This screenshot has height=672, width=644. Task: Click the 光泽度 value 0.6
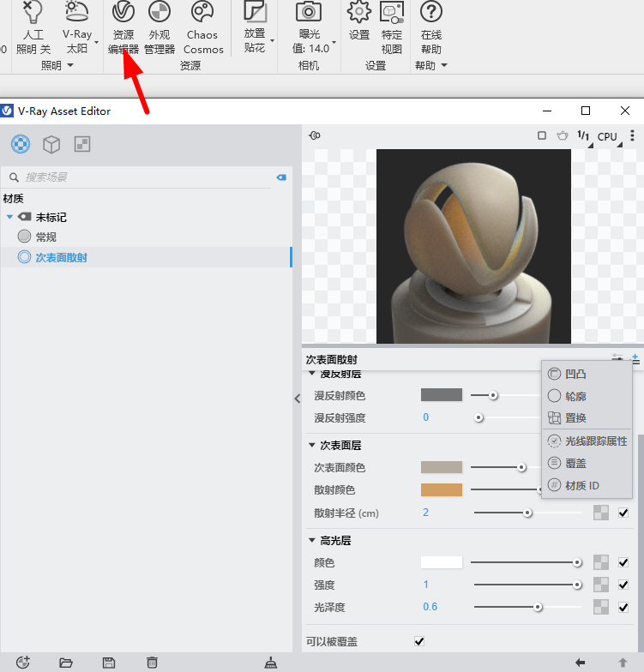point(430,607)
